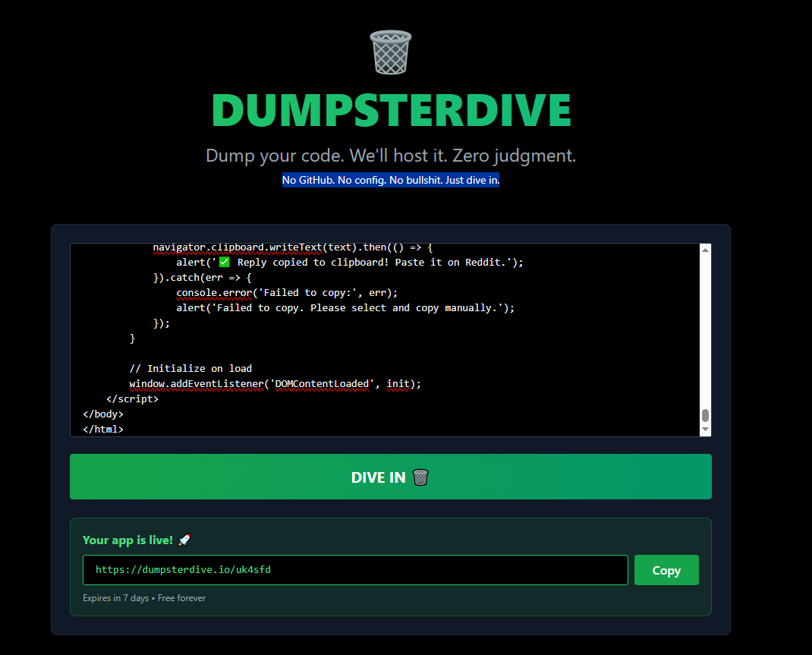Click the scrollbar thumb on the code panel
This screenshot has height=655, width=812.
coord(705,414)
